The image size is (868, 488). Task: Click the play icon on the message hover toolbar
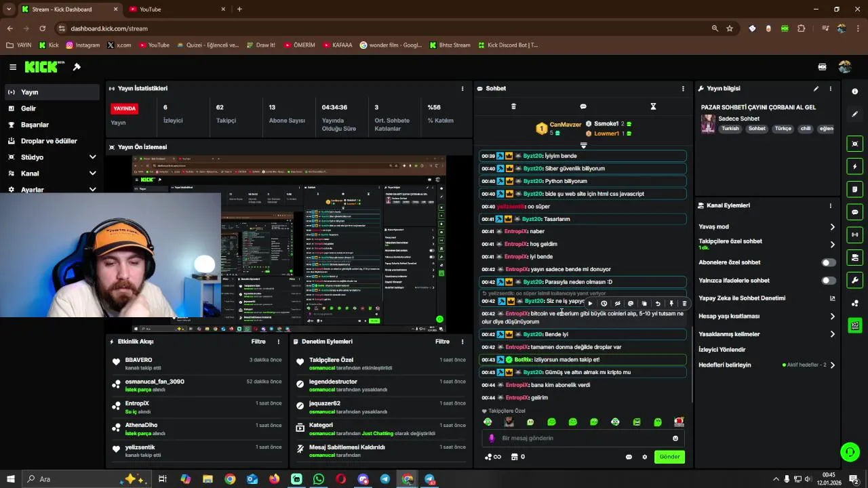590,304
